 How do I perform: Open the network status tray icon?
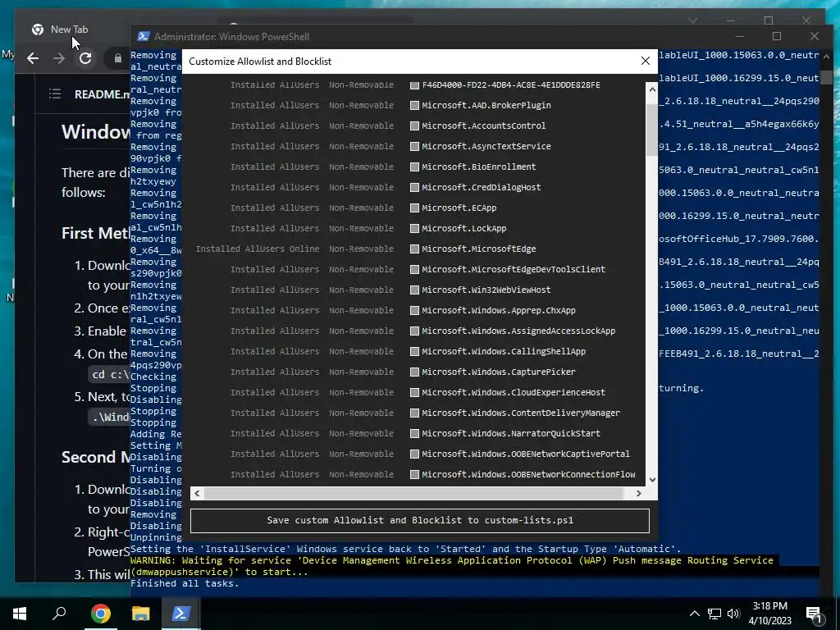tap(714, 614)
